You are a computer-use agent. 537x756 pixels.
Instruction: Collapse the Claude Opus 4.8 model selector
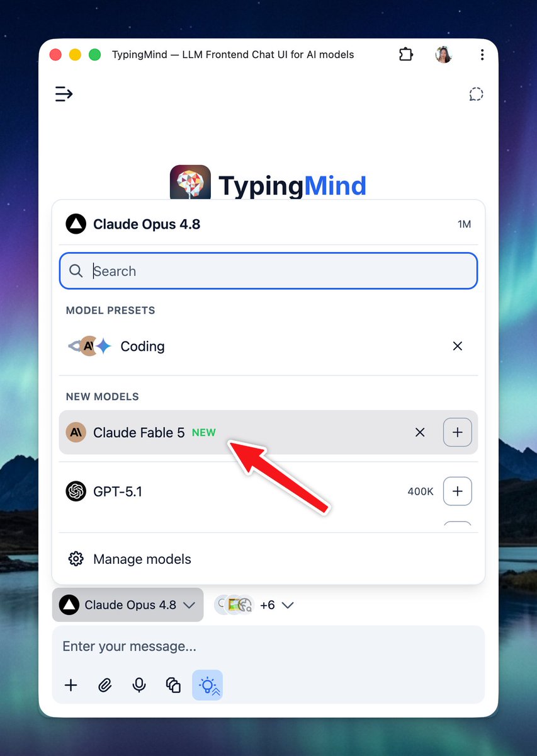(x=128, y=605)
